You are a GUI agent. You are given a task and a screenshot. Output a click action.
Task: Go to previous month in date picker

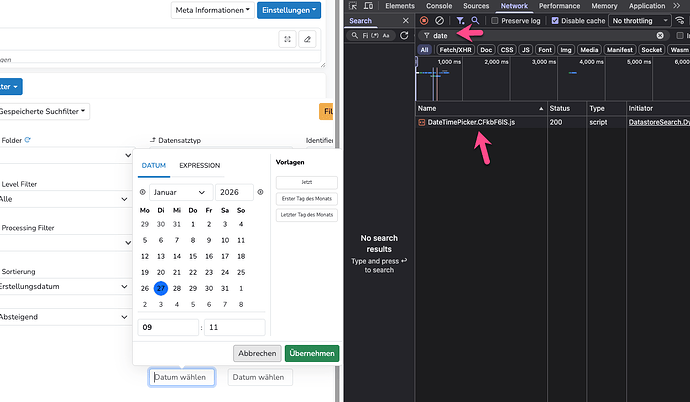tap(142, 192)
